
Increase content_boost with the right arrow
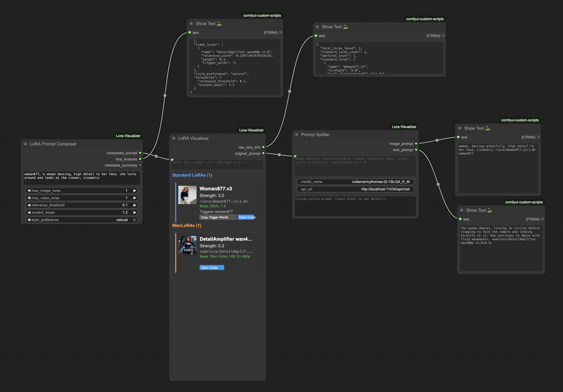click(135, 212)
